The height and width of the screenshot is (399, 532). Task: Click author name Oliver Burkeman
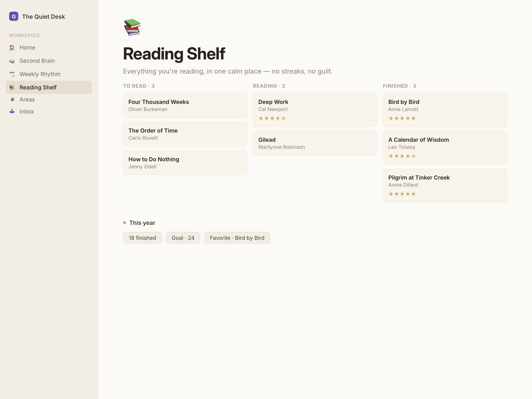tap(148, 109)
